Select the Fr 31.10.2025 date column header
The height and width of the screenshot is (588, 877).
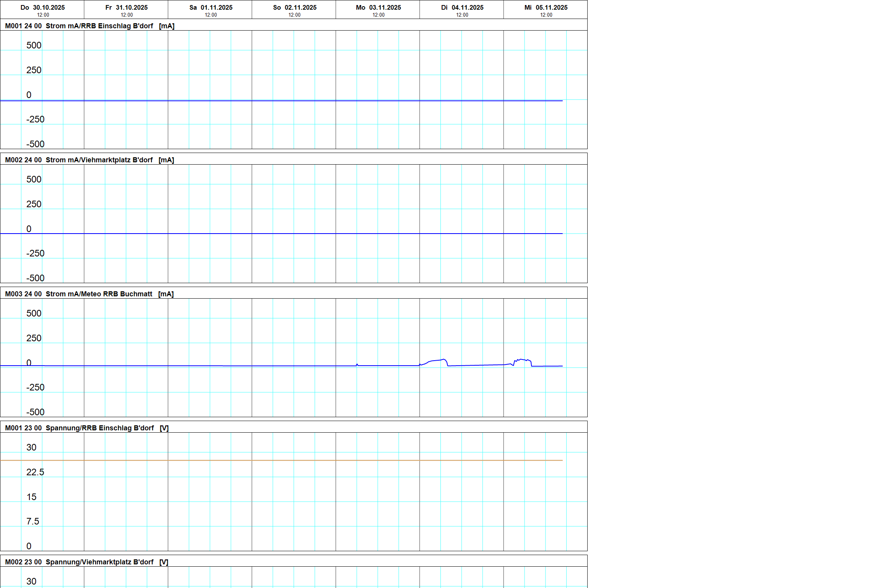tap(126, 8)
